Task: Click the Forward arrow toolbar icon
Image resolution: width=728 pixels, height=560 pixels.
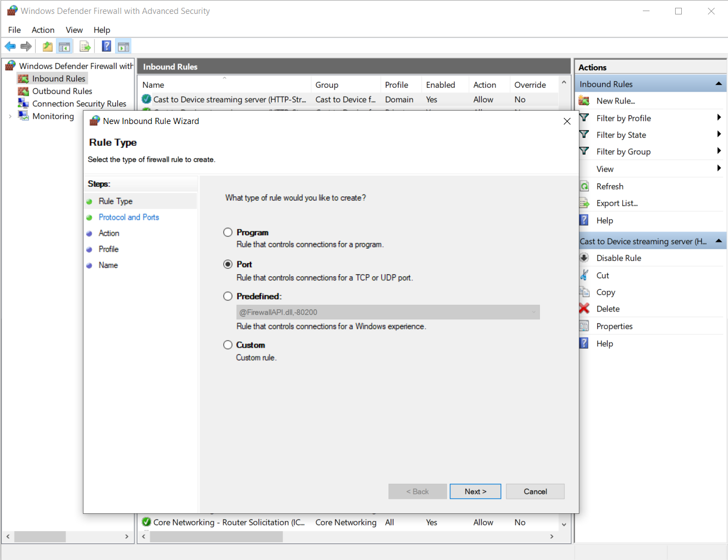Action: coord(26,47)
